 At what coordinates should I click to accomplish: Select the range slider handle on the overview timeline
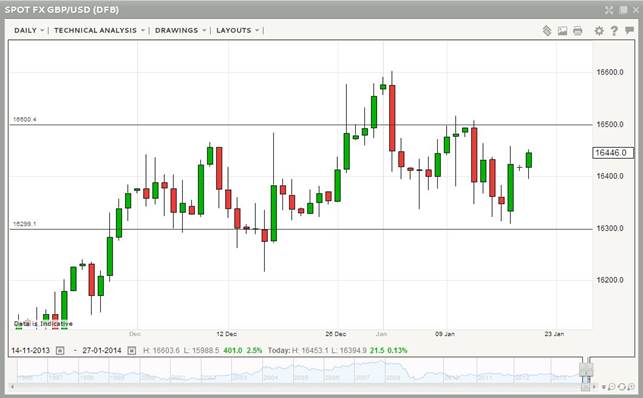point(586,369)
